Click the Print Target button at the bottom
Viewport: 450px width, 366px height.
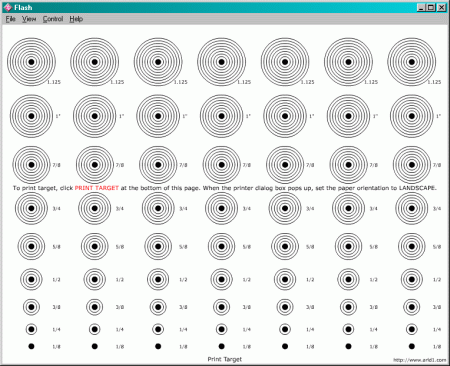point(225,359)
